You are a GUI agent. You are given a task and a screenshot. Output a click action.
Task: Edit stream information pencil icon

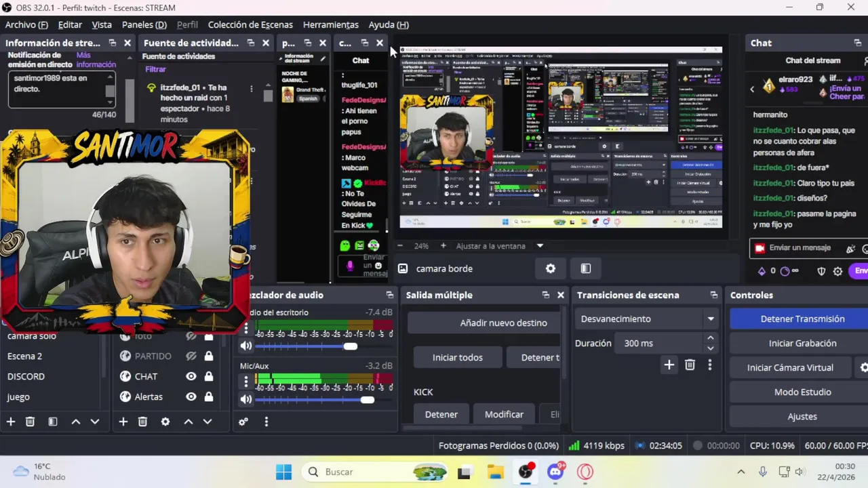pyautogui.click(x=323, y=58)
